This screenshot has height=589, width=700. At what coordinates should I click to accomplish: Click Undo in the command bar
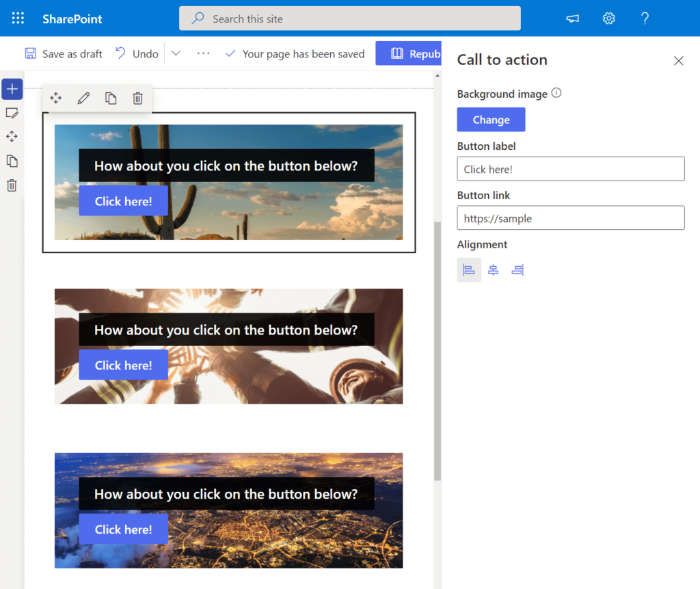(137, 53)
